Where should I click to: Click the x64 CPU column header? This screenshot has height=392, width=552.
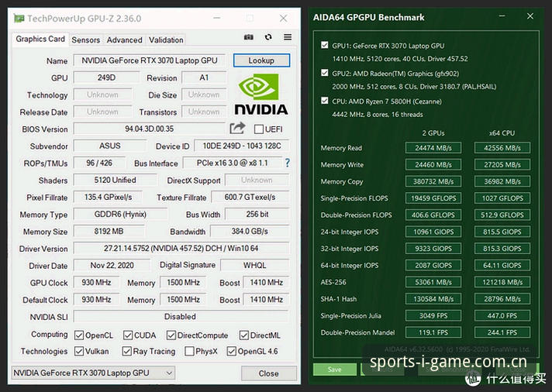[502, 133]
